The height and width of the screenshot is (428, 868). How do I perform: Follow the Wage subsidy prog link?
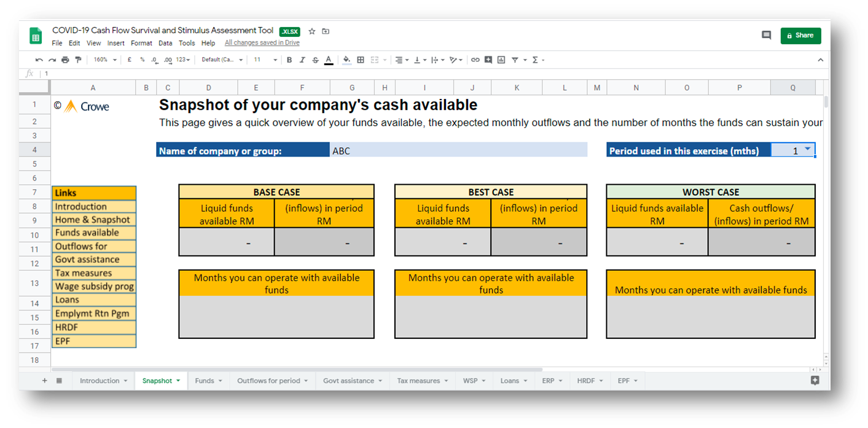94,286
